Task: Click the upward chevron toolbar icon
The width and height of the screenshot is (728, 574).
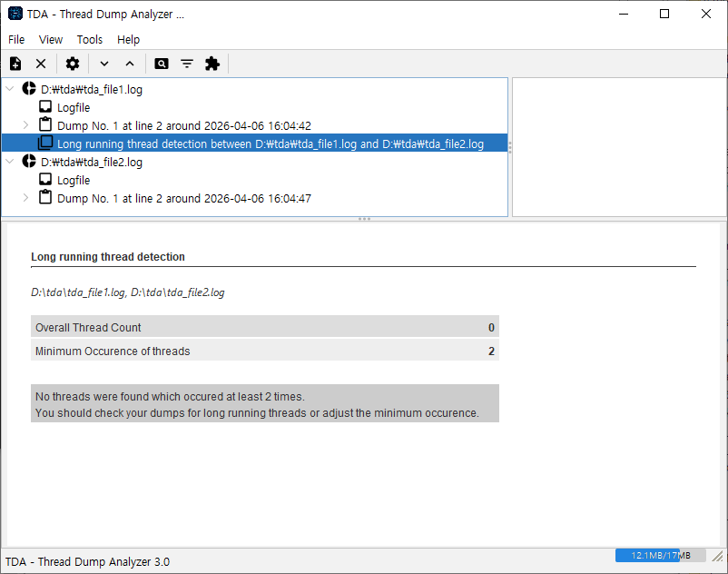Action: click(x=130, y=64)
